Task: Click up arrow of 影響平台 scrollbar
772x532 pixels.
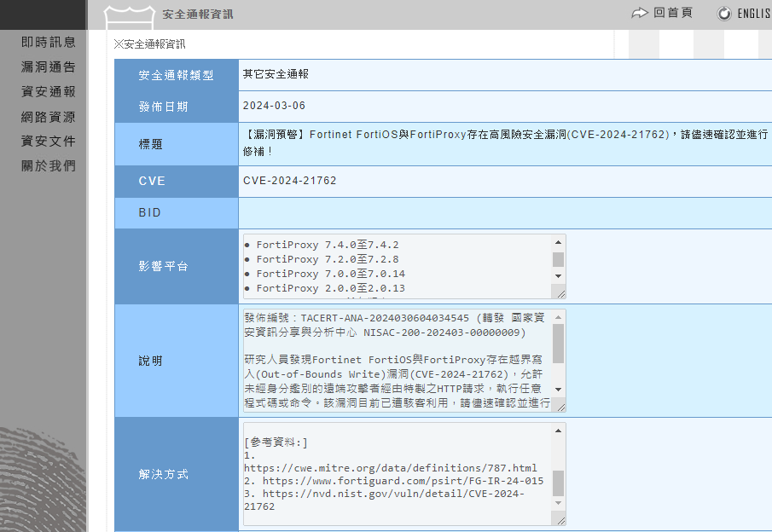Action: [x=558, y=242]
